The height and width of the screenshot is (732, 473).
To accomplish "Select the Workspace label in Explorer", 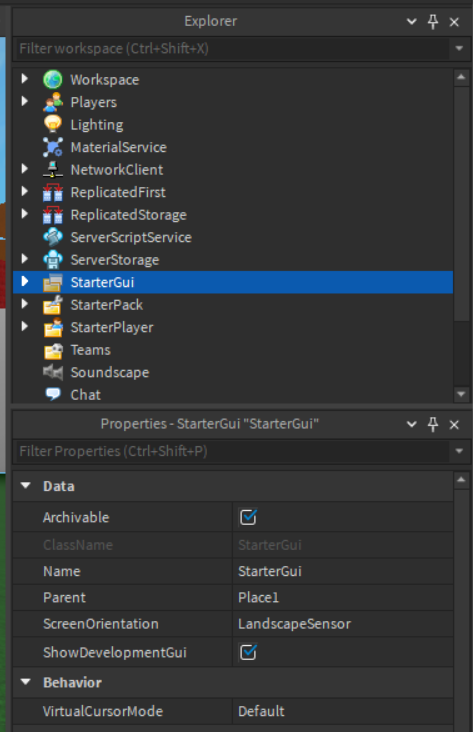I will click(105, 80).
